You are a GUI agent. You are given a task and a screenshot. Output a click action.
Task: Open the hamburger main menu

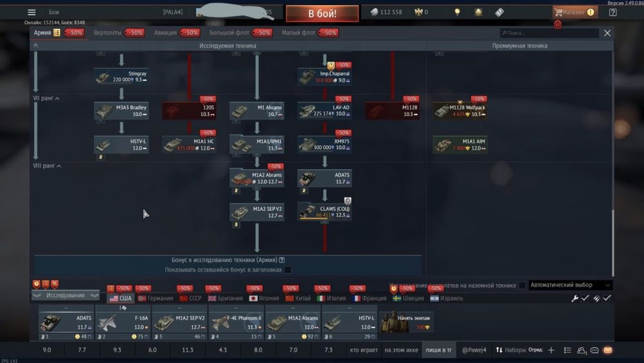[31, 12]
